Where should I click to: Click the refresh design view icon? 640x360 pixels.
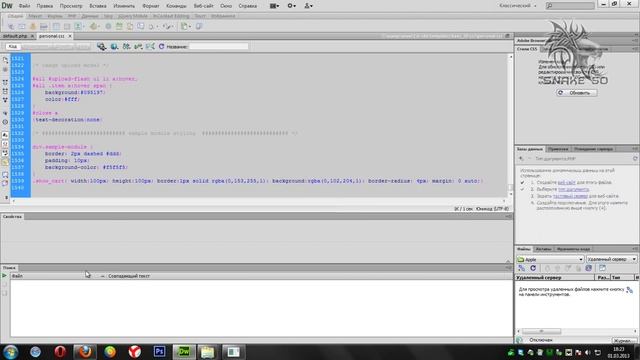[161, 47]
